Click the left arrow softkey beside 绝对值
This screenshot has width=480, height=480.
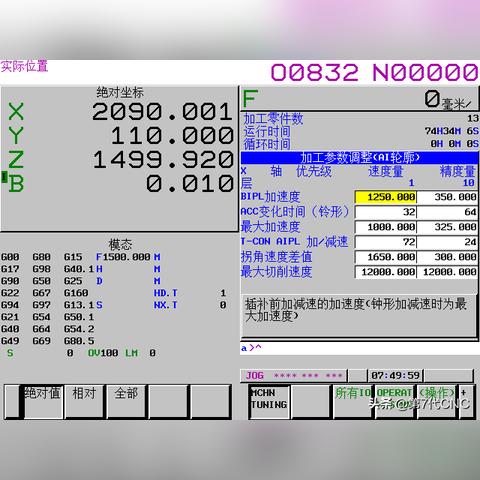point(12,402)
